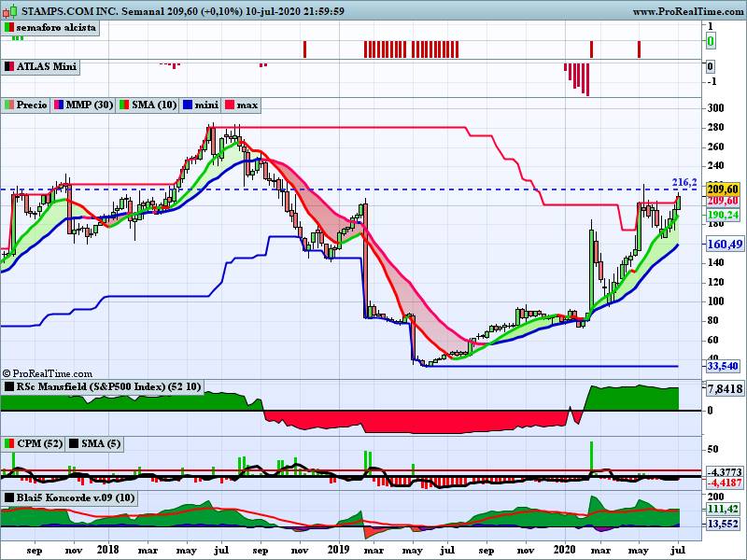Click the © ProRealTime.com copyright text

tap(48, 374)
